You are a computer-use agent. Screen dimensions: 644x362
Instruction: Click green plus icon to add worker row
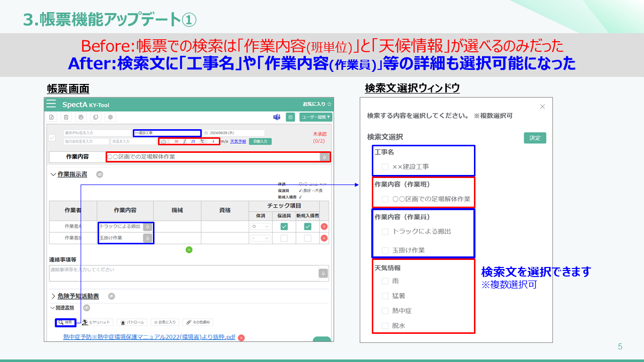[x=189, y=250]
